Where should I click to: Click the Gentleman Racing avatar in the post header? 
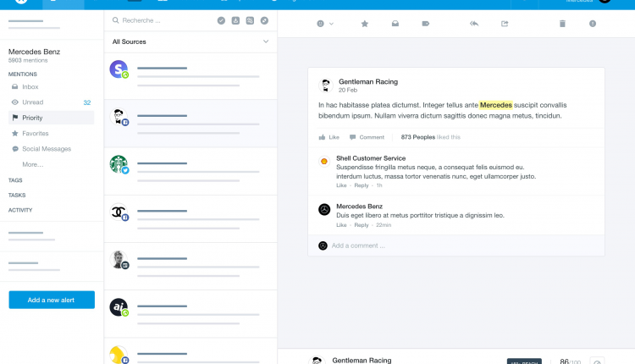pyautogui.click(x=326, y=85)
